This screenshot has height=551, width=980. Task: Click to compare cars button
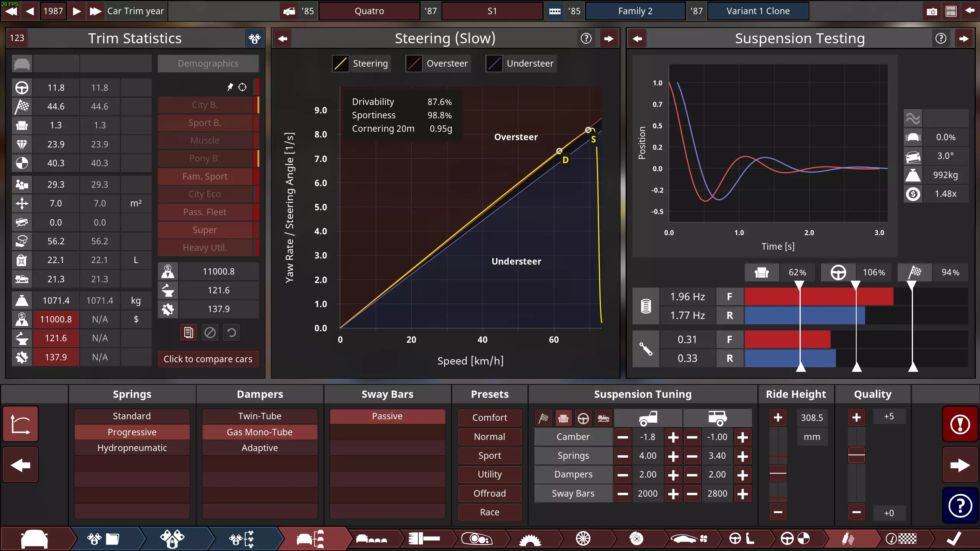[x=208, y=359]
